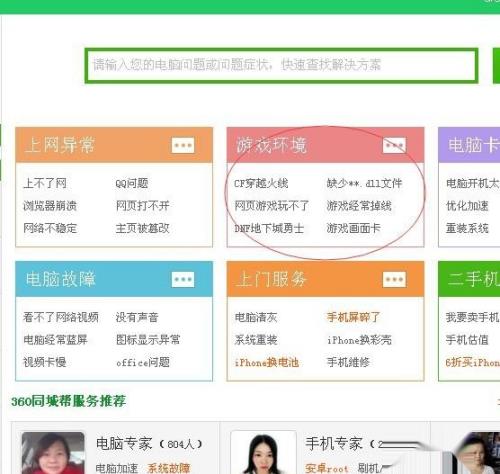
Task: Open more options in 电脑故障 card
Action: click(183, 279)
